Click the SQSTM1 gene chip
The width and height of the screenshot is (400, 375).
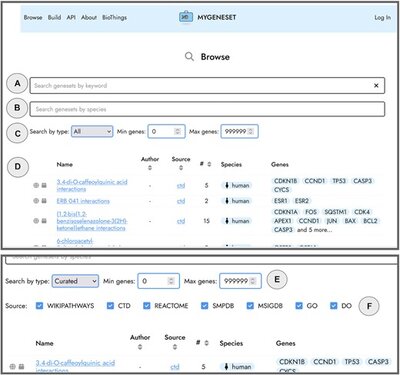tap(335, 212)
